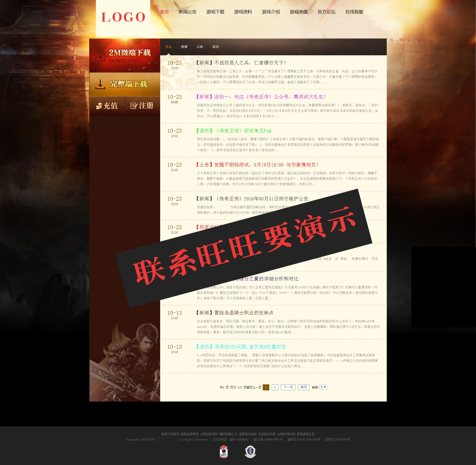Click page 2 in pagination
Screen dimensions: 476x465
pyautogui.click(x=275, y=387)
